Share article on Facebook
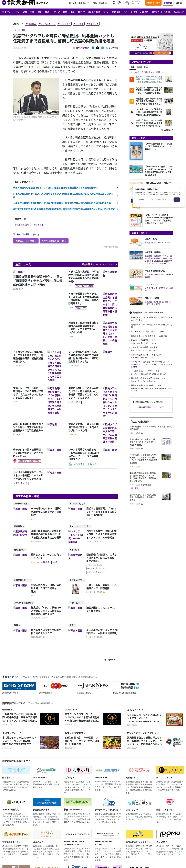This screenshot has width=186, height=868. (93, 48)
